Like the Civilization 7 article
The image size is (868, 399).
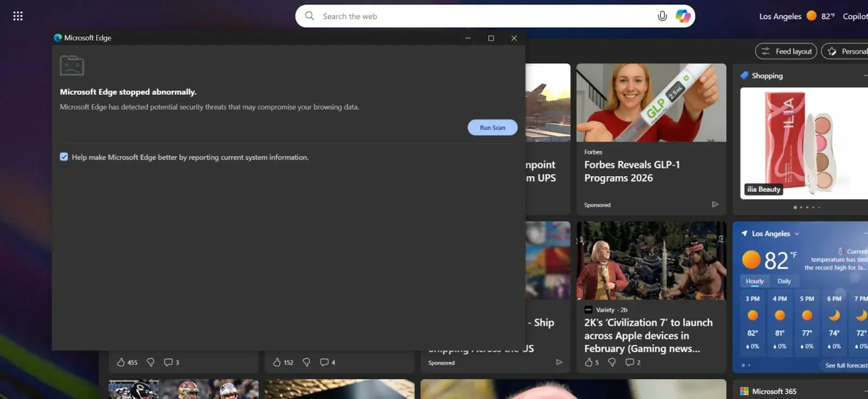(589, 362)
